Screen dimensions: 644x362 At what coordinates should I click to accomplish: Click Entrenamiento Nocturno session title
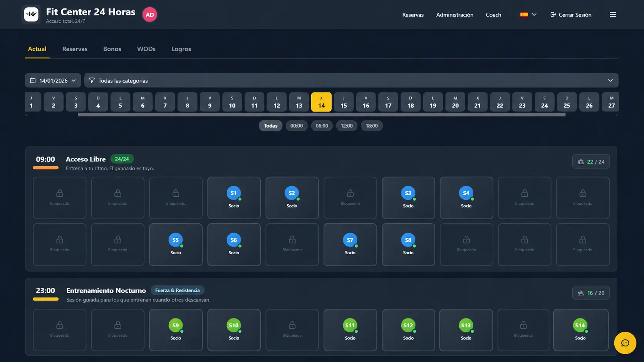pos(106,290)
